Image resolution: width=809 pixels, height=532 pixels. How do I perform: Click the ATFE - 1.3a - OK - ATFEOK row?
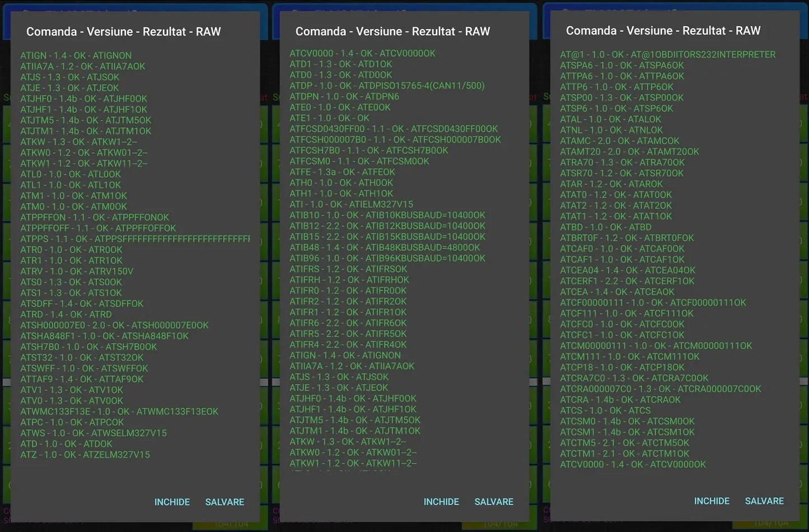tap(342, 172)
